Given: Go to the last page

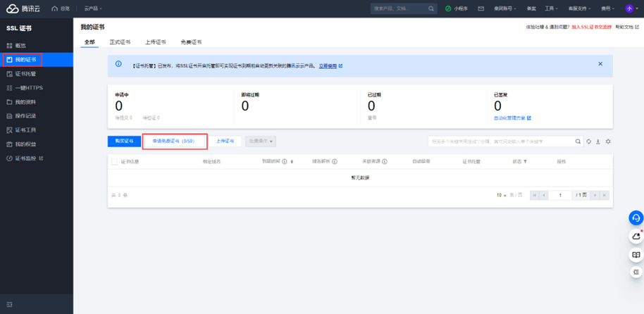Looking at the screenshot, I should (x=604, y=196).
